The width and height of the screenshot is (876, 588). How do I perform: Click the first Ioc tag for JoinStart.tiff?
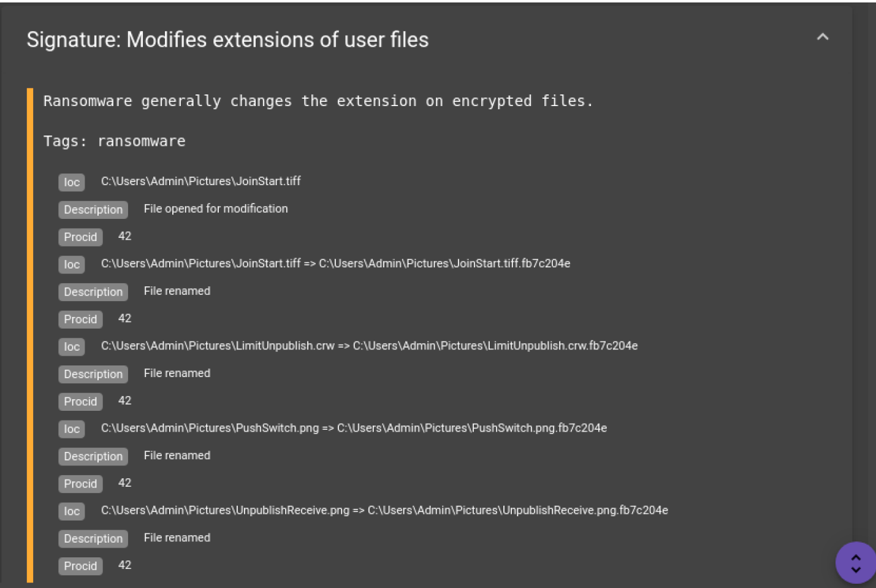[72, 182]
